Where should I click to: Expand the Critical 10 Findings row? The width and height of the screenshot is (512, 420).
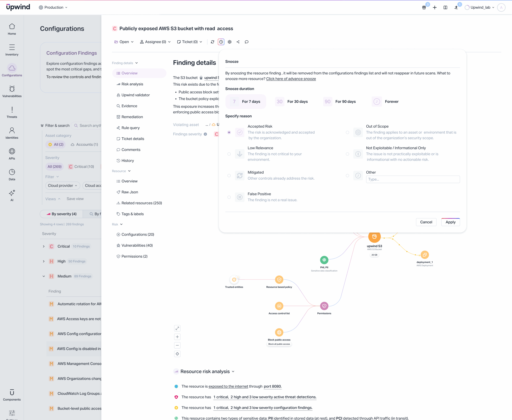point(44,246)
